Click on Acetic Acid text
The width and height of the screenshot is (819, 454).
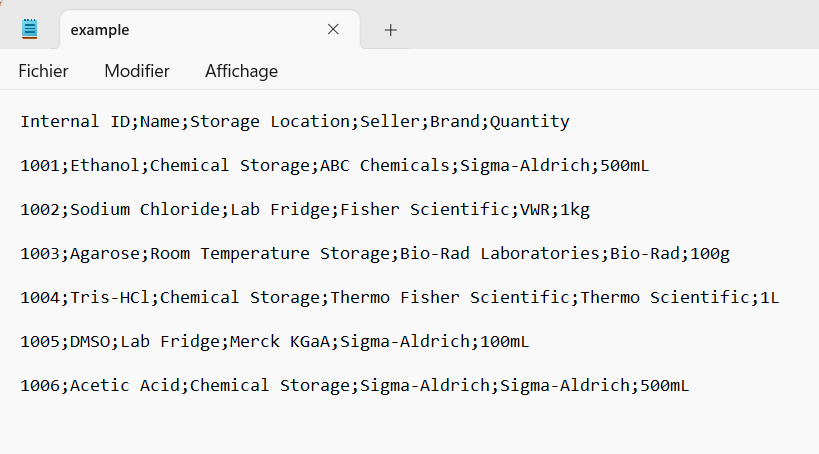(x=125, y=385)
